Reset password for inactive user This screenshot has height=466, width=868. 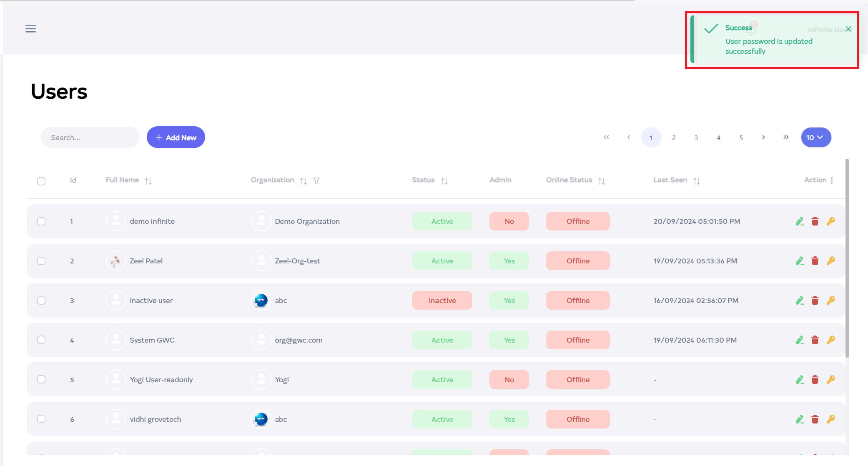830,301
